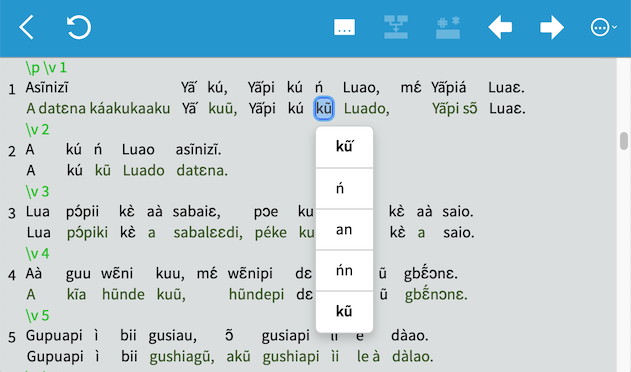Click the merge-blocks toolbar icon
631x372 pixels.
click(x=396, y=27)
